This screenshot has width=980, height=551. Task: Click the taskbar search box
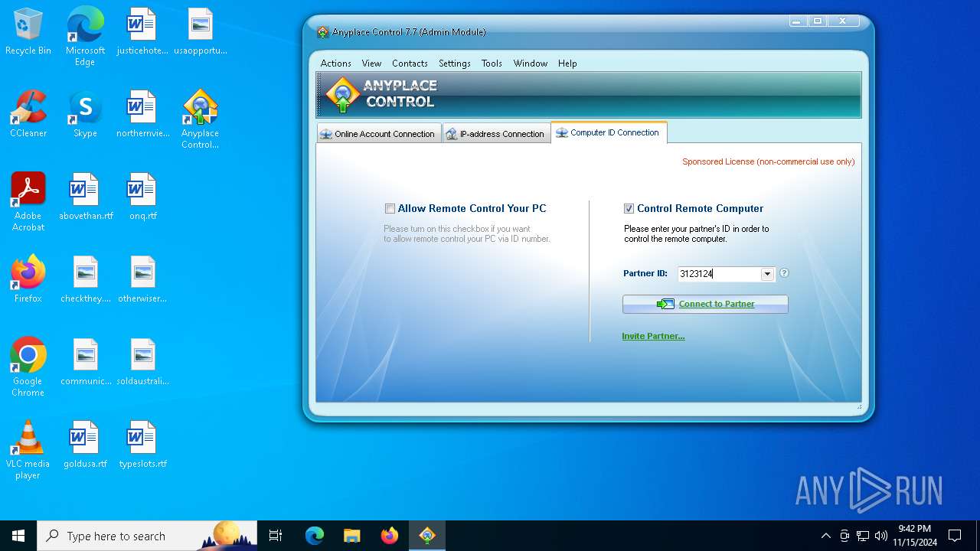tap(147, 536)
